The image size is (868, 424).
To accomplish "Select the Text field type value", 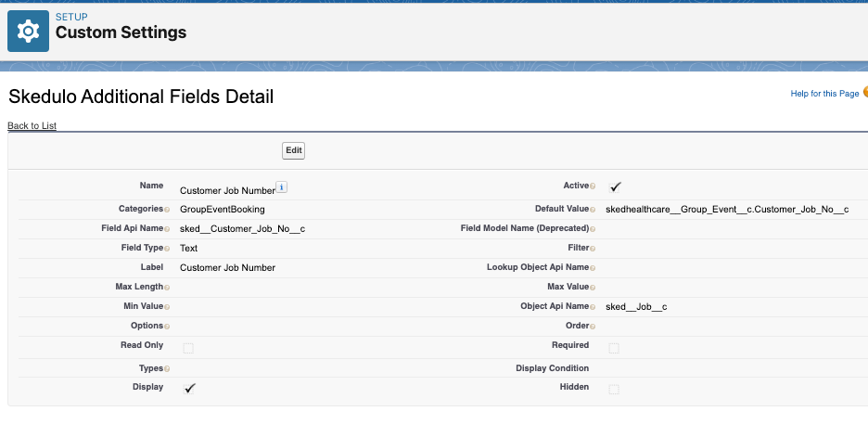I will tap(189, 248).
